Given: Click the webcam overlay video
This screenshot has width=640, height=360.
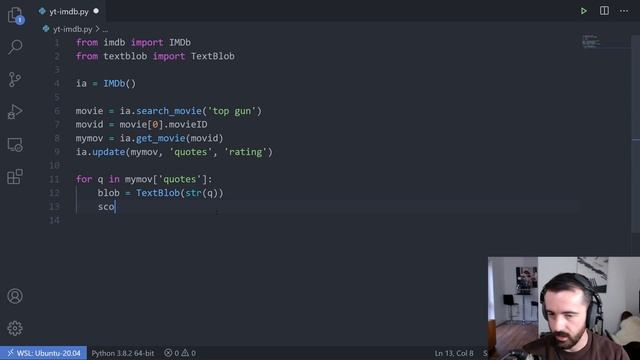Looking at the screenshot, I should [x=564, y=308].
